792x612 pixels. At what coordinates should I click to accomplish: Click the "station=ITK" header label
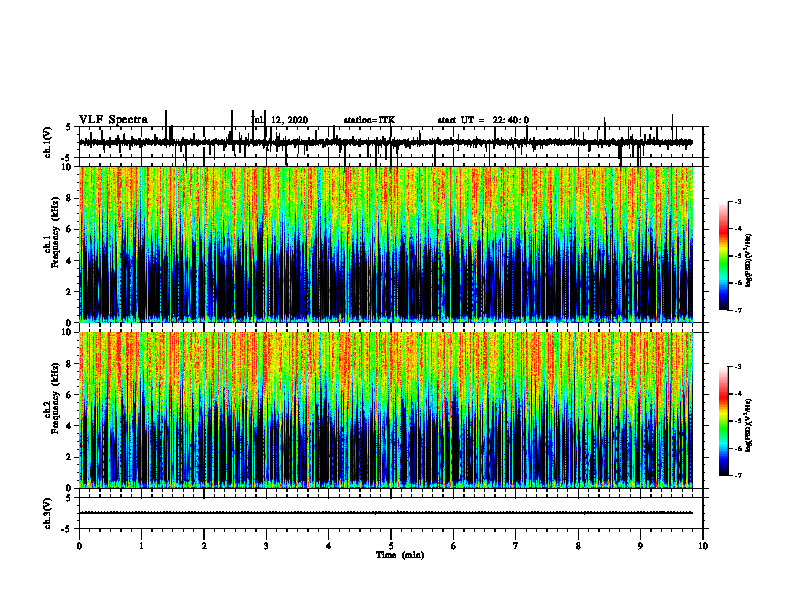369,120
